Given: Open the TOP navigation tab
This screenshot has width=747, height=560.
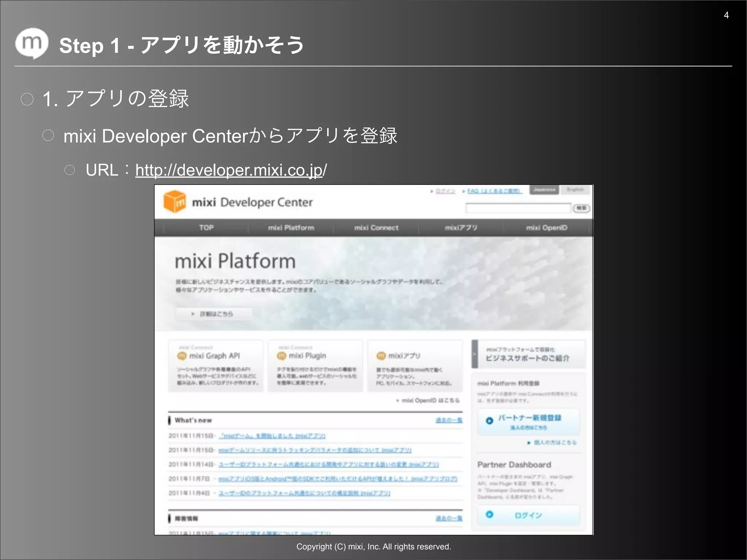Looking at the screenshot, I should pos(206,227).
